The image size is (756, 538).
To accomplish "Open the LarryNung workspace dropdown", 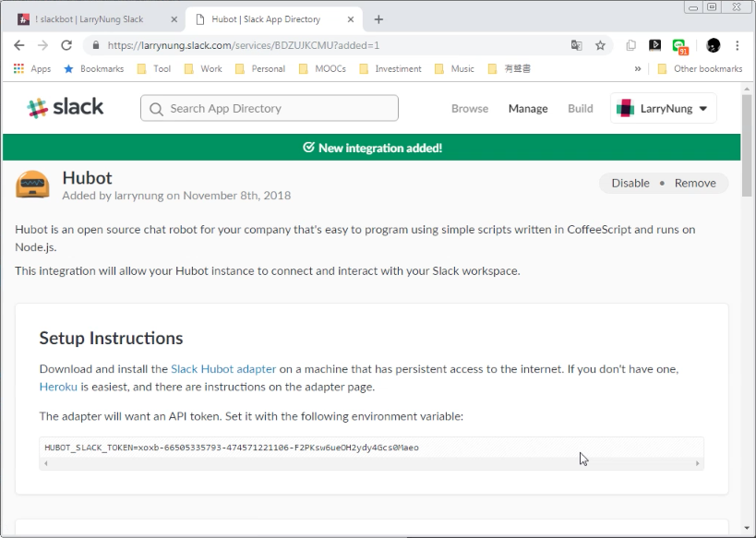I will coord(664,108).
